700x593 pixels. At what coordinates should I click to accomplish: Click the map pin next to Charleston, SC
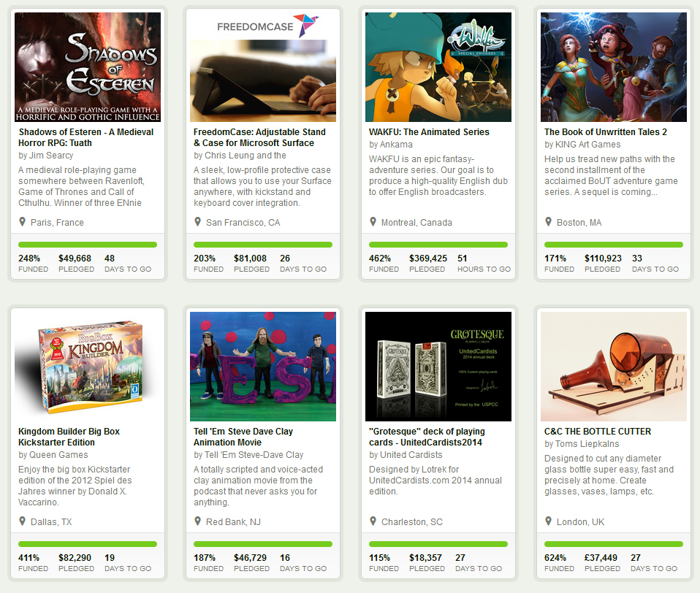point(373,521)
